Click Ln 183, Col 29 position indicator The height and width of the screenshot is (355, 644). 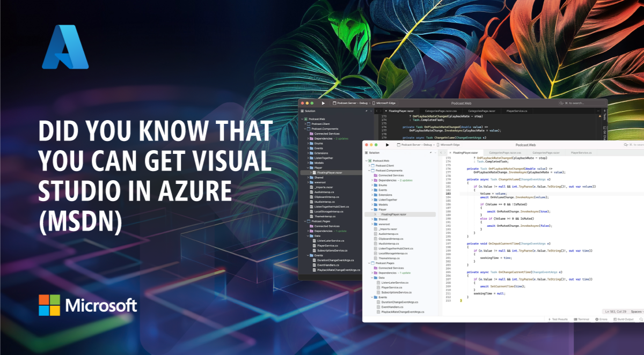[x=616, y=312]
